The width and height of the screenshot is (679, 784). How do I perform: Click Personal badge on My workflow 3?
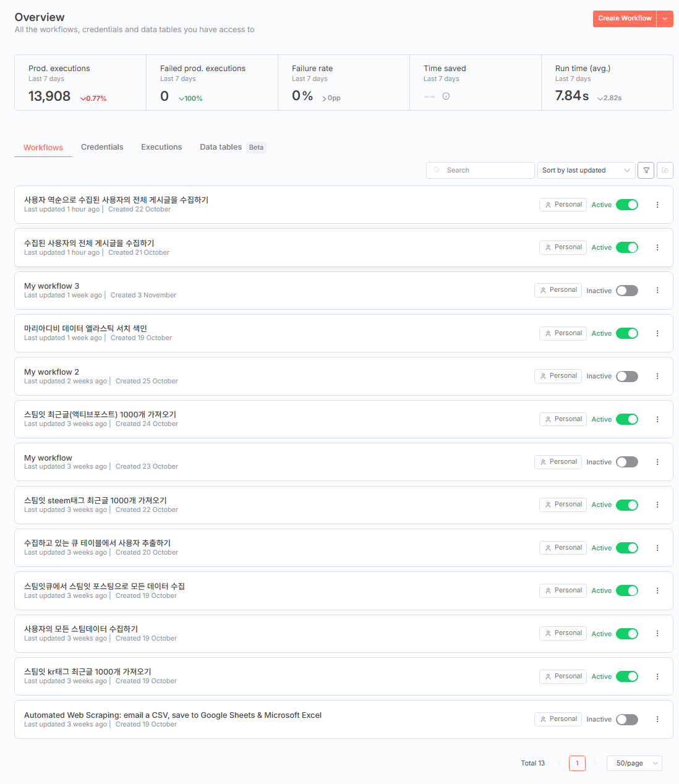pyautogui.click(x=558, y=290)
